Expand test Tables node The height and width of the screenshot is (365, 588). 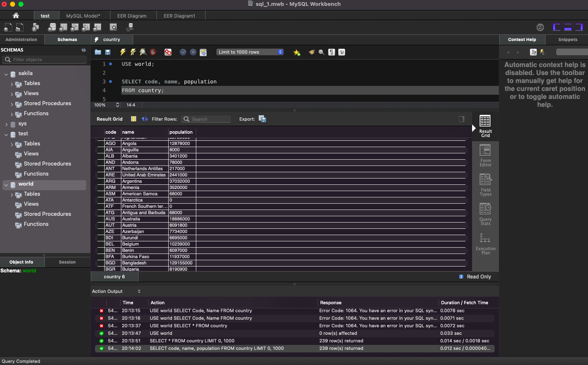12,145
